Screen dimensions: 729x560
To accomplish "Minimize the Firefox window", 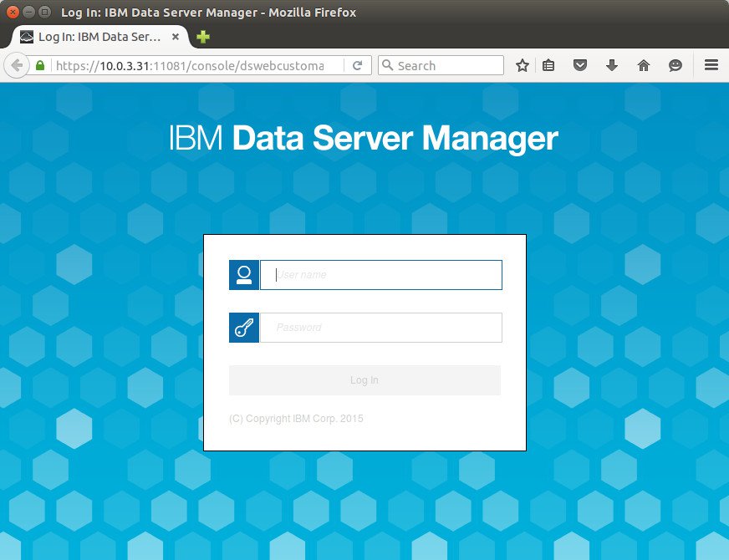I will 28,12.
